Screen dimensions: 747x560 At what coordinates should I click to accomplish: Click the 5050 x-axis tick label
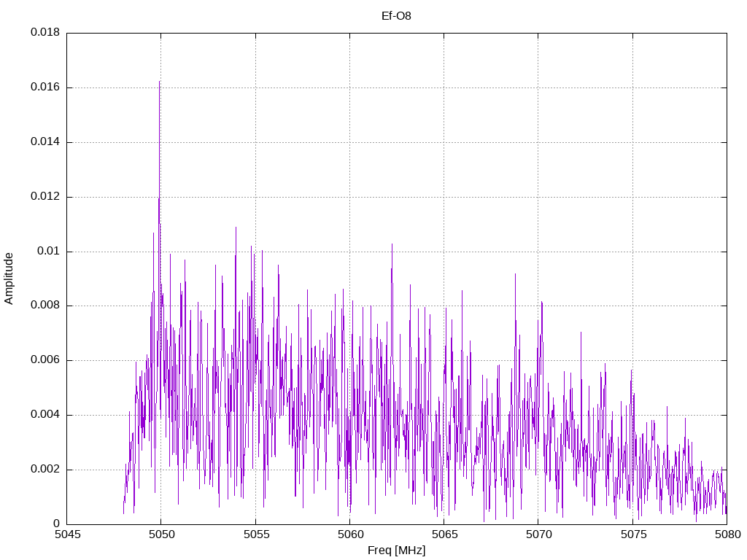[x=161, y=534]
